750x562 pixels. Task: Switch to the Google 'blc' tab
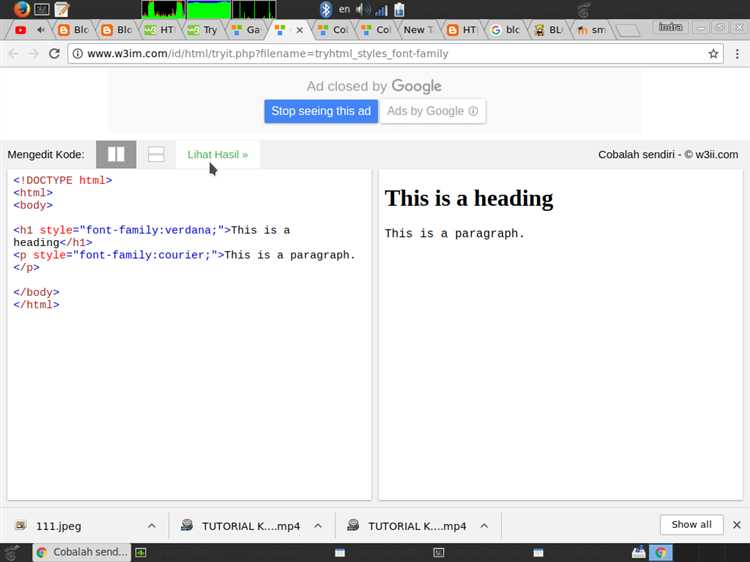[505, 30]
